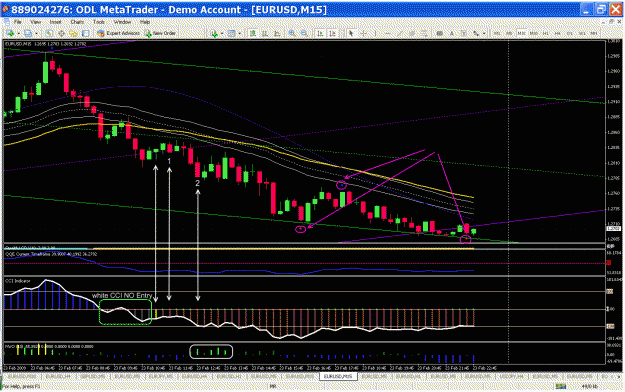Expand the Profiles dropdown arrow
This screenshot has width=625, height=392.
36,33
